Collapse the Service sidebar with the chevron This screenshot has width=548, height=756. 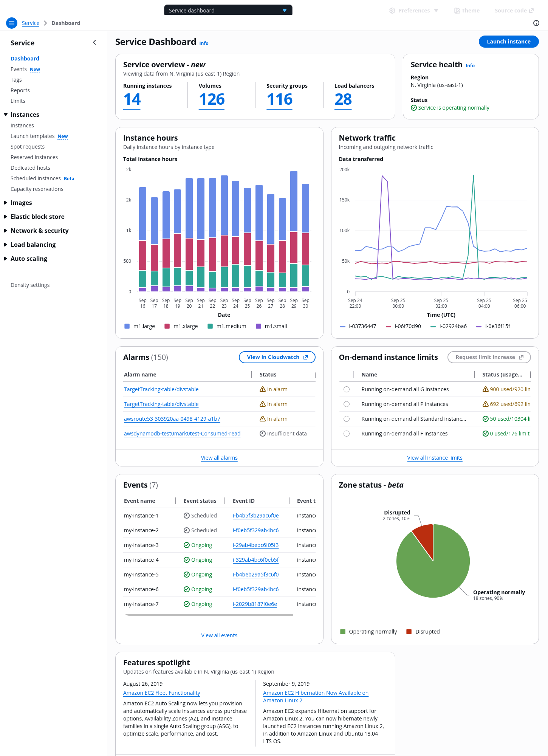tap(94, 43)
